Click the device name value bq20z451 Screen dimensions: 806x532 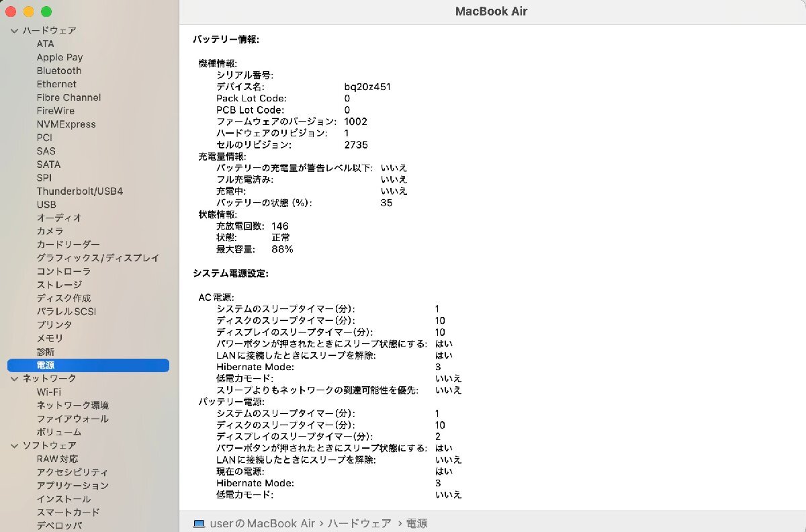click(367, 87)
